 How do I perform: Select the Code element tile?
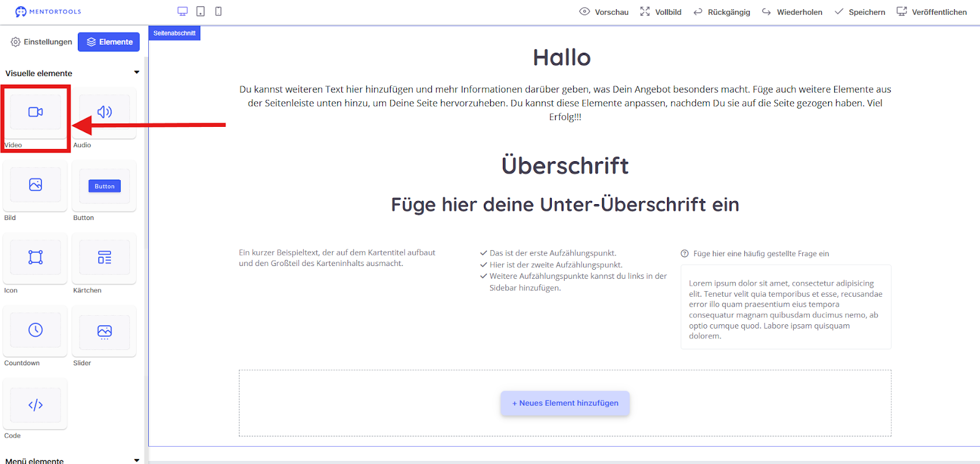[x=36, y=404]
